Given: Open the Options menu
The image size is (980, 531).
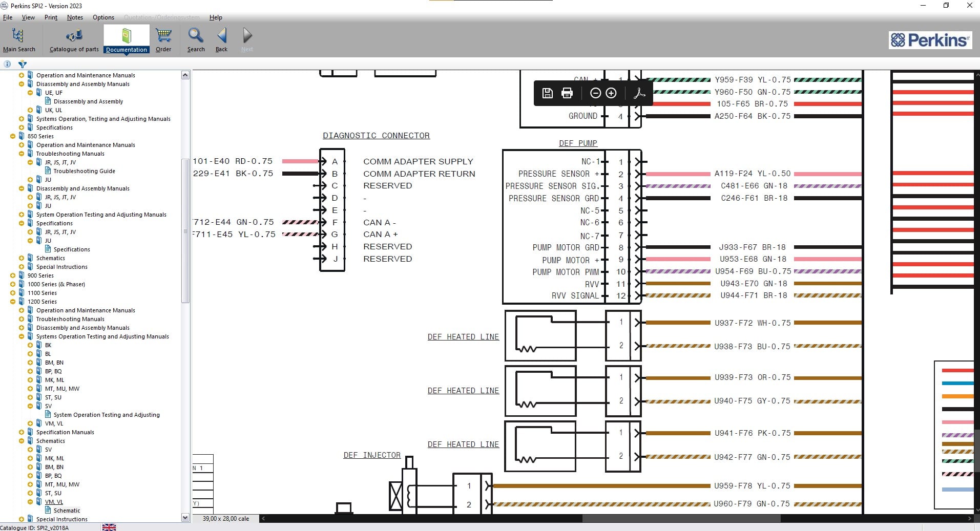Looking at the screenshot, I should tap(103, 17).
